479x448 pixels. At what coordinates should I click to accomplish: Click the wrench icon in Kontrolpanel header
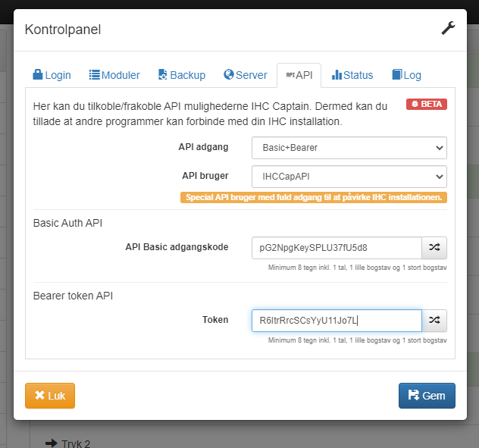(x=448, y=28)
